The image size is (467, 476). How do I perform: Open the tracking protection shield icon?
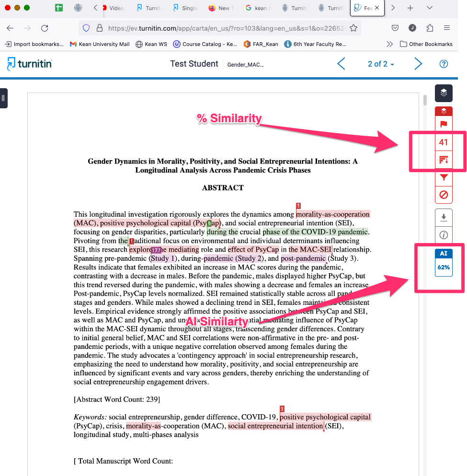pyautogui.click(x=86, y=28)
